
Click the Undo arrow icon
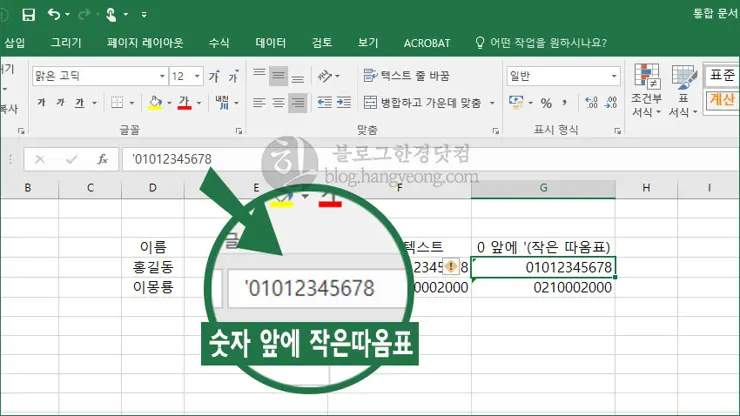click(x=53, y=15)
